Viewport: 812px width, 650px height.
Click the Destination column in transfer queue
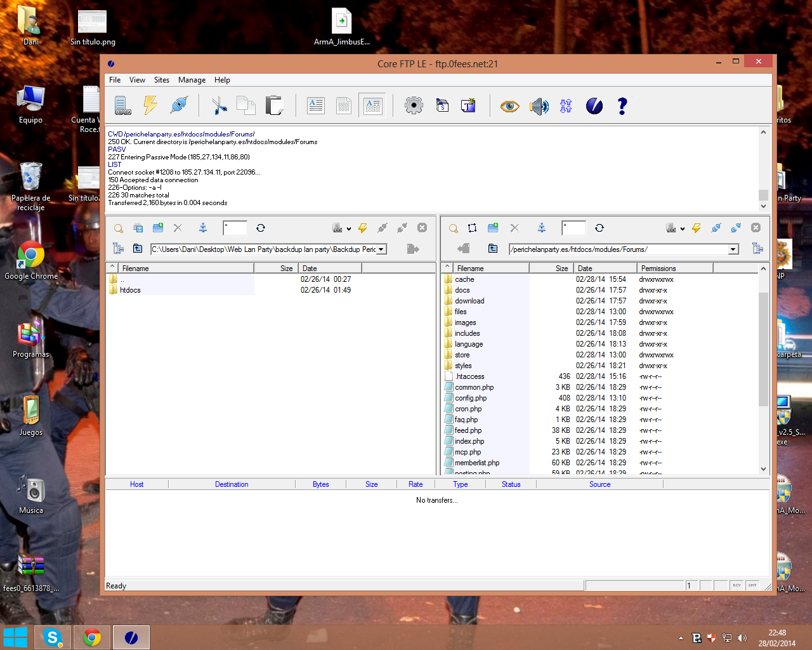[x=232, y=484]
